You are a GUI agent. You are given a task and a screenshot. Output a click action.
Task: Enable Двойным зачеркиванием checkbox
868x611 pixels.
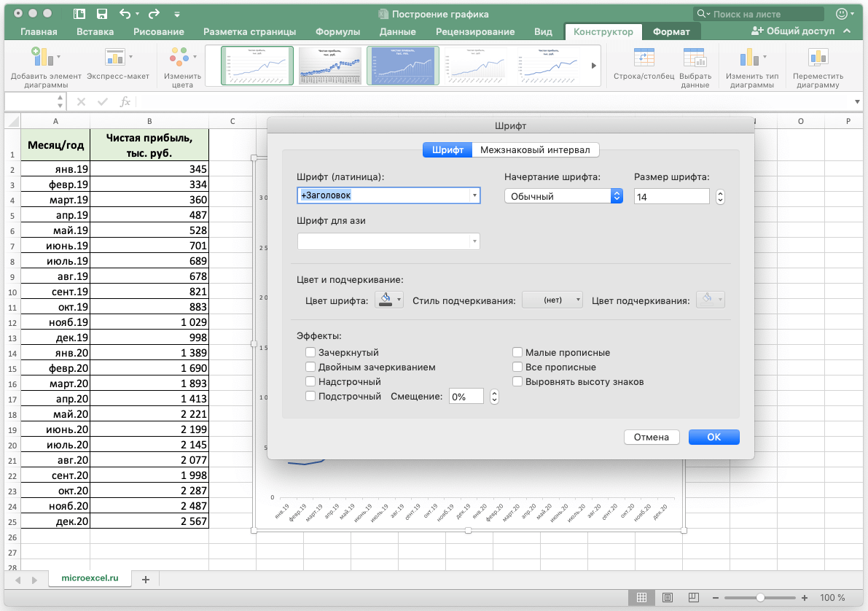tap(310, 367)
